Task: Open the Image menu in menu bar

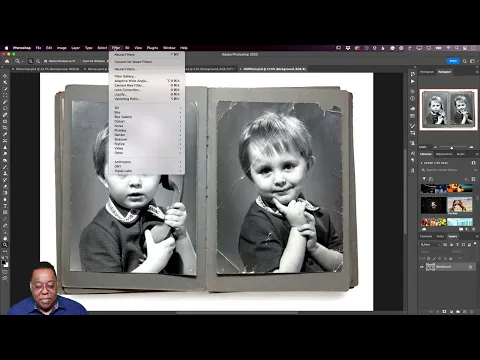Action: [x=62, y=48]
